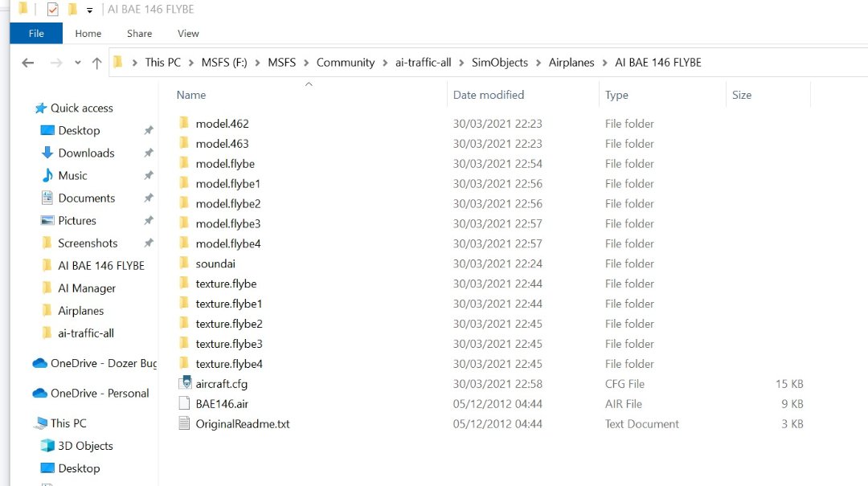This screenshot has height=486, width=868.
Task: Open Music in the navigation pane
Action: pos(72,175)
